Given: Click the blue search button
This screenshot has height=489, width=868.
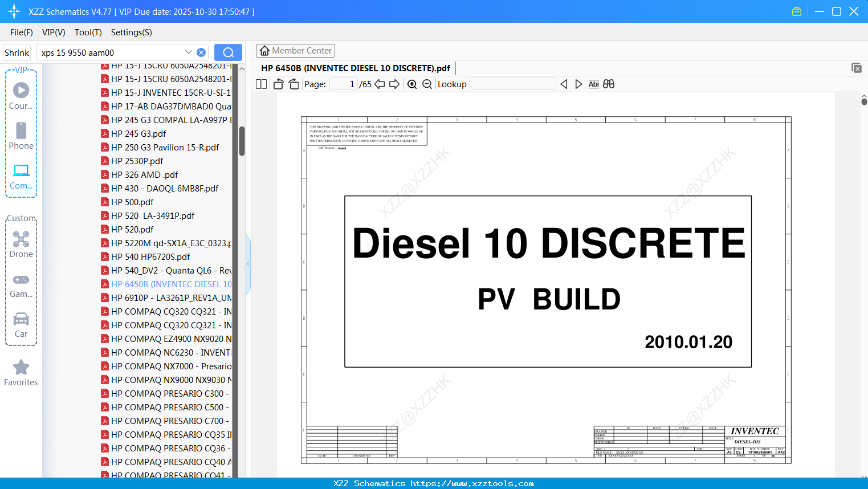Looking at the screenshot, I should click(228, 52).
